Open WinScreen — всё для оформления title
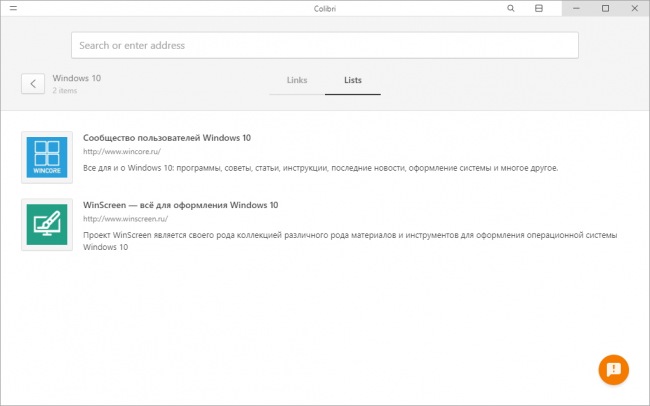 click(180, 205)
